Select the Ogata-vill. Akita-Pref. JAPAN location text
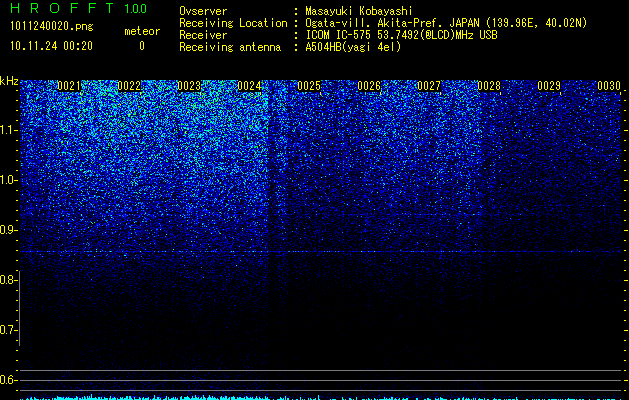This screenshot has width=629, height=400. coord(446,23)
